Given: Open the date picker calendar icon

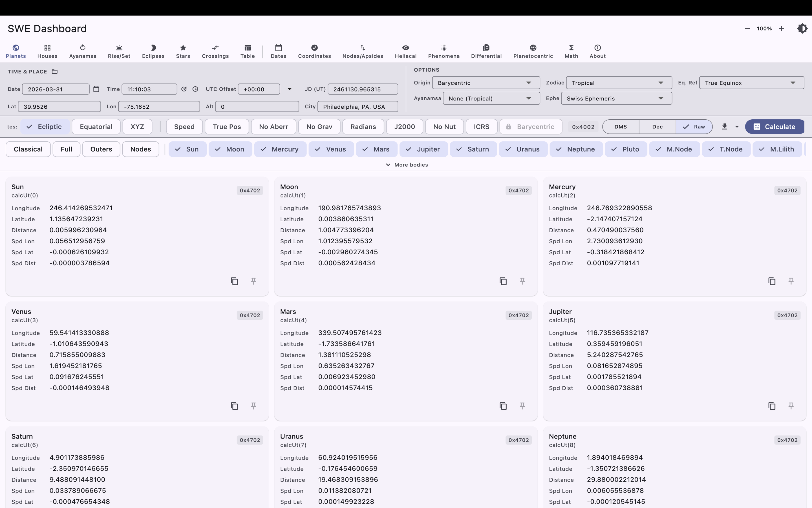Looking at the screenshot, I should tap(96, 89).
